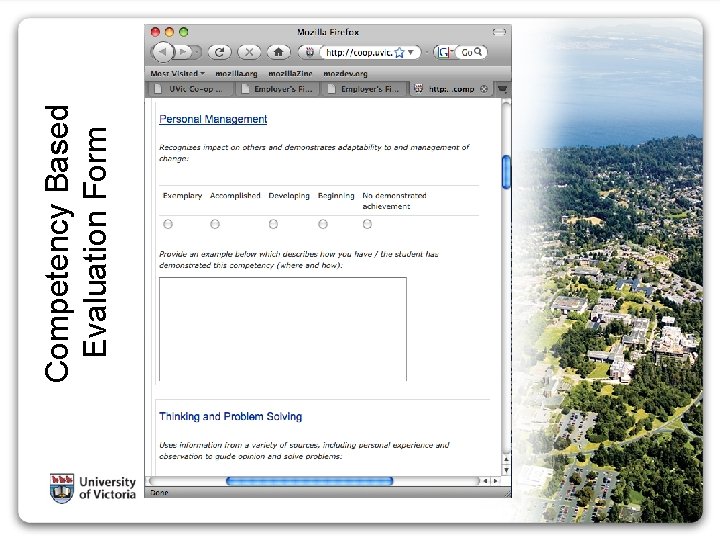Click the vertical scrollbar down arrow
This screenshot has width=720, height=540.
506,470
